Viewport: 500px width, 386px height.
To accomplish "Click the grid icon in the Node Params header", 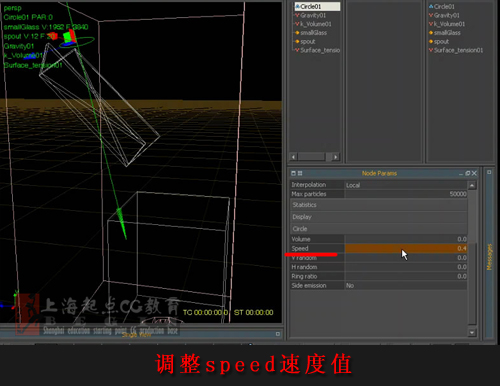I will click(x=300, y=173).
